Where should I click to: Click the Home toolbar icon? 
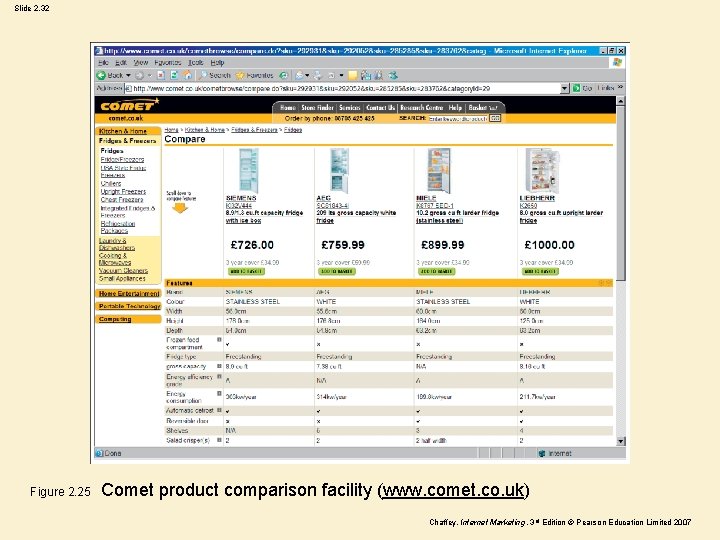pos(187,75)
